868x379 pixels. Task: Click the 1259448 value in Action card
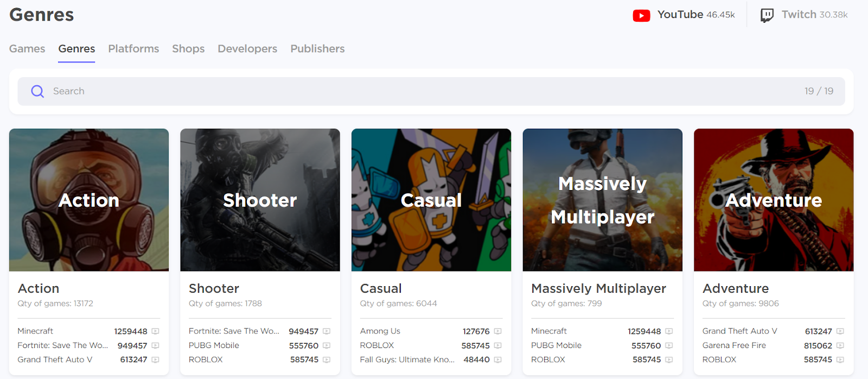(x=131, y=331)
